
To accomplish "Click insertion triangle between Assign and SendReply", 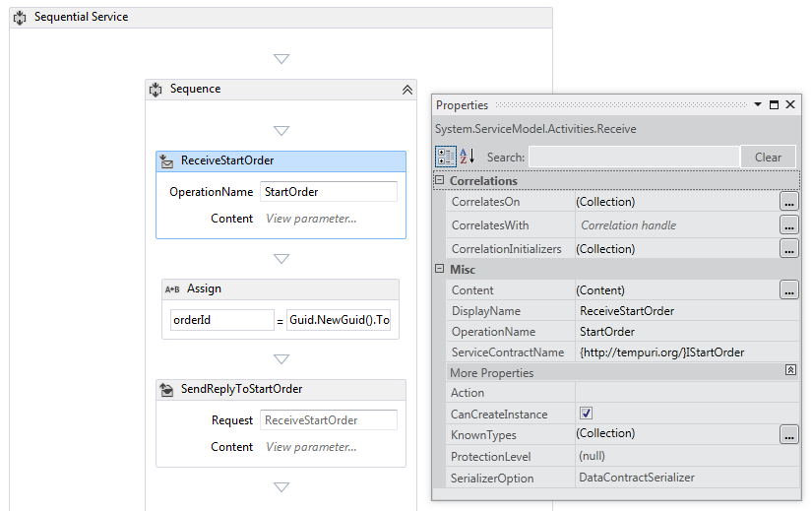I will click(x=281, y=359).
